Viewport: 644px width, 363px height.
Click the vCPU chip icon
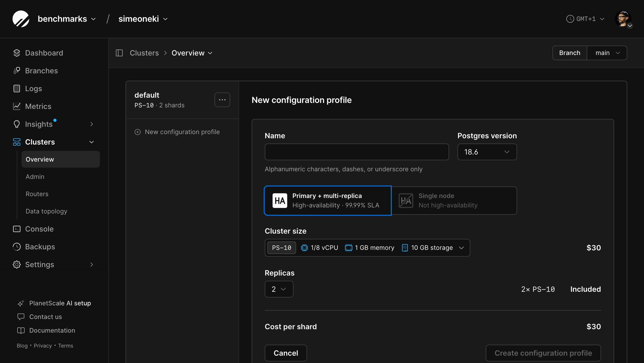point(304,248)
